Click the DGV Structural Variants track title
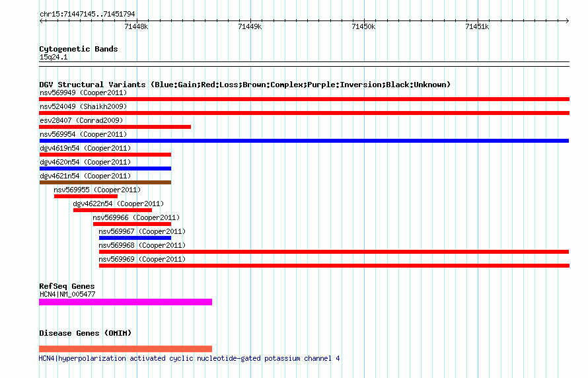 click(245, 85)
